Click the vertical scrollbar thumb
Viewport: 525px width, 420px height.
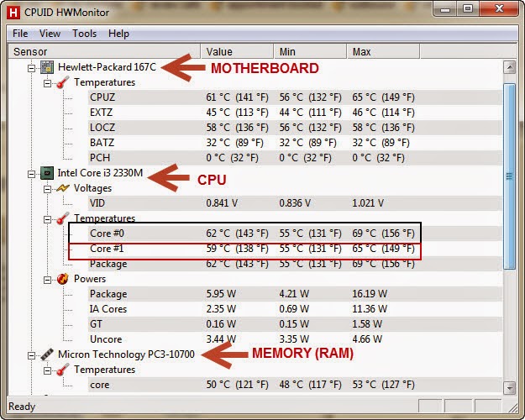509,176
